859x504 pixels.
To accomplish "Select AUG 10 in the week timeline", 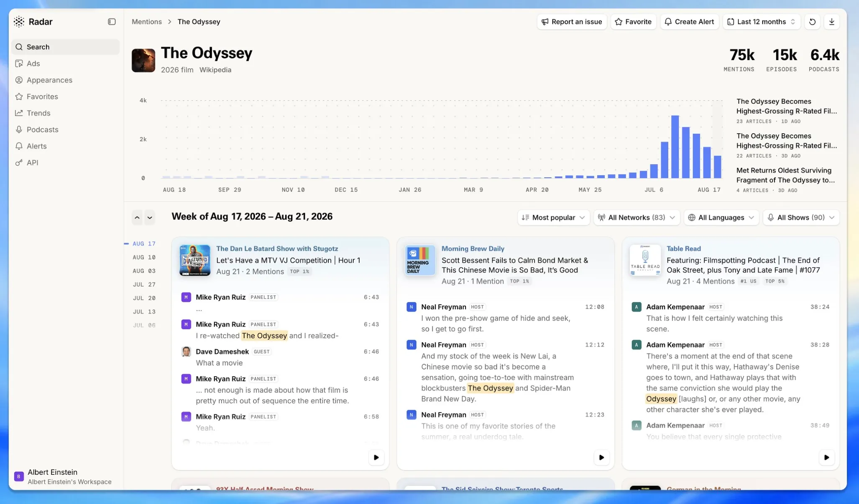I will coord(144,257).
